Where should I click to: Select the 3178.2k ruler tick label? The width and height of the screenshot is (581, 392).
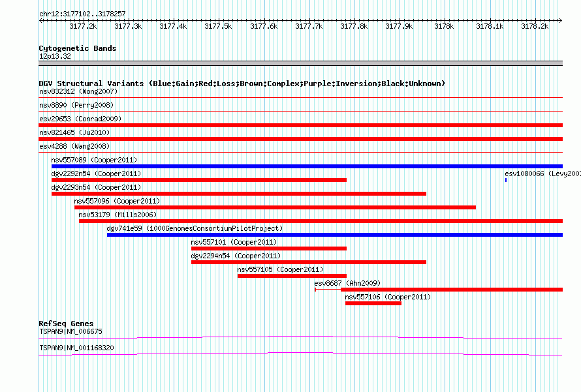[535, 26]
